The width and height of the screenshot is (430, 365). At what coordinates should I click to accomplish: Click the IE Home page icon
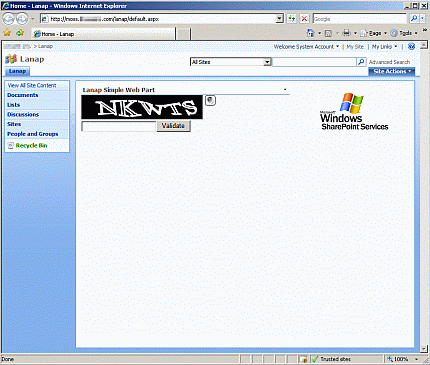310,33
